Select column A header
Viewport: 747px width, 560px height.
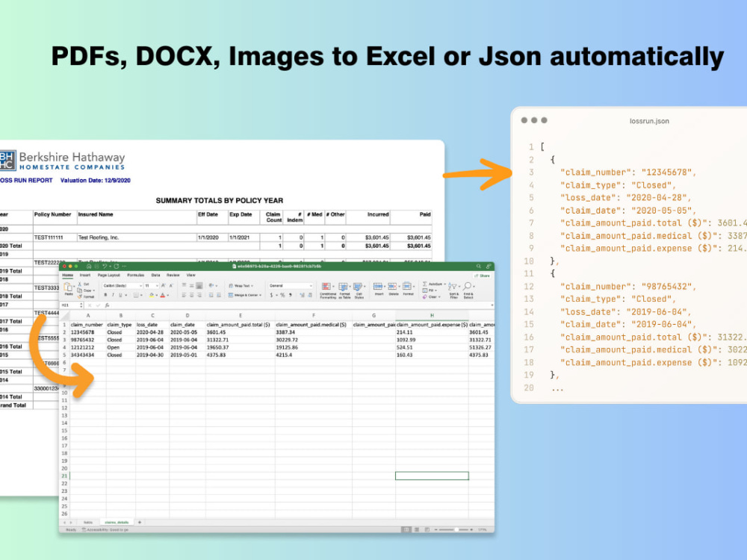tap(87, 315)
